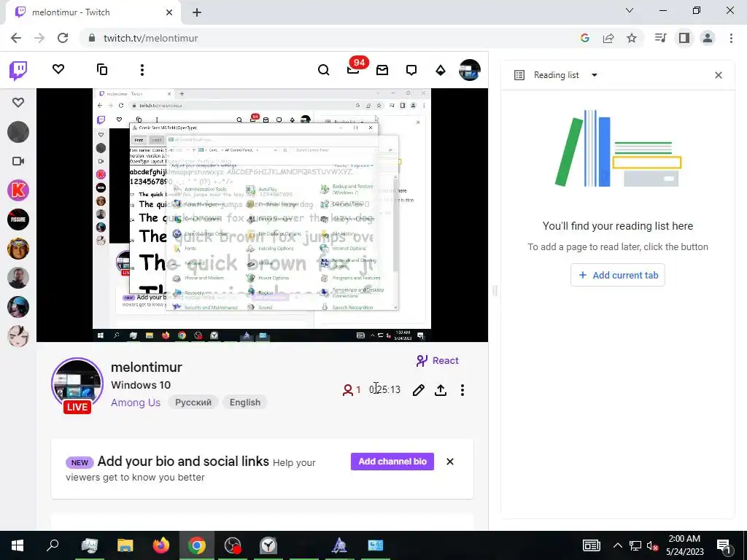Click the edit stream info pencil icon
The height and width of the screenshot is (560, 747).
[x=418, y=390]
